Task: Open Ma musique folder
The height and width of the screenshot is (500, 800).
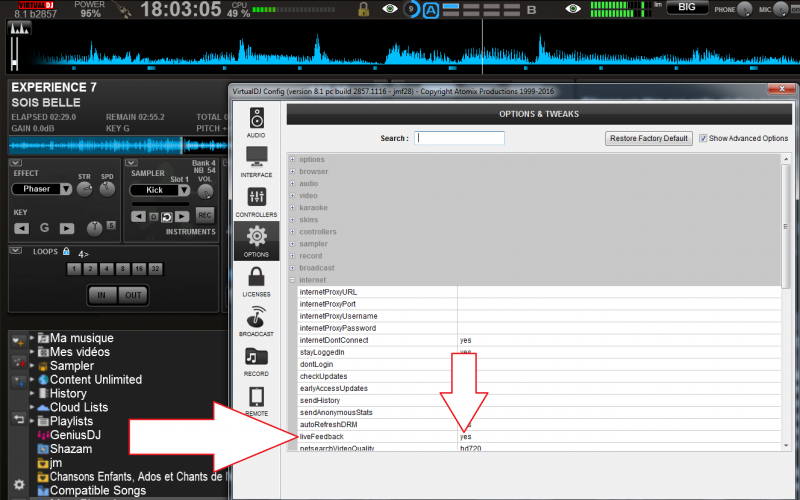Action: pyautogui.click(x=82, y=338)
